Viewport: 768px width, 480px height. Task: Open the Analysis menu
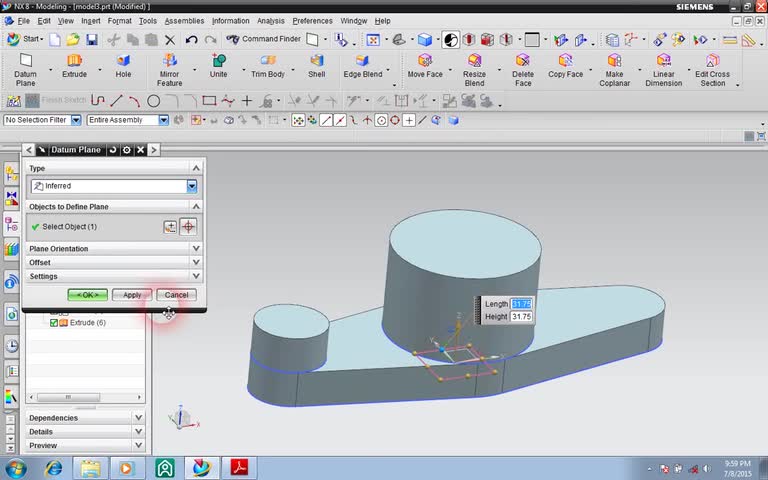(270, 20)
